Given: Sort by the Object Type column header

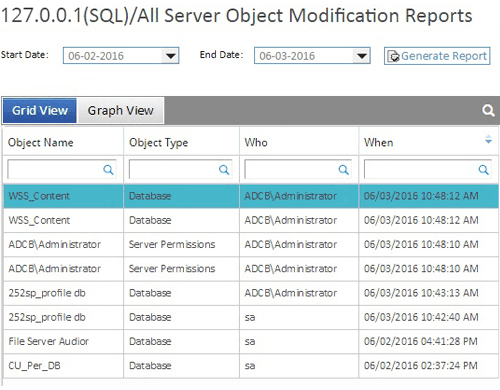Looking at the screenshot, I should pyautogui.click(x=159, y=142).
